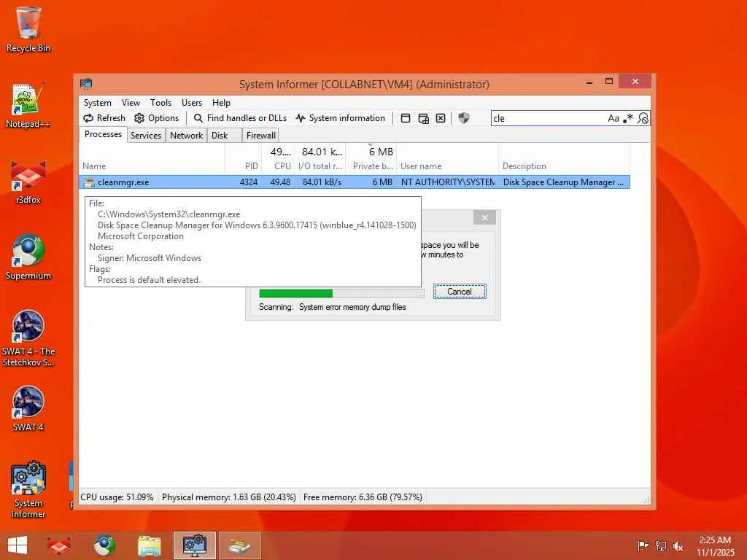
Task: Click Free memory status bar entry
Action: click(363, 497)
